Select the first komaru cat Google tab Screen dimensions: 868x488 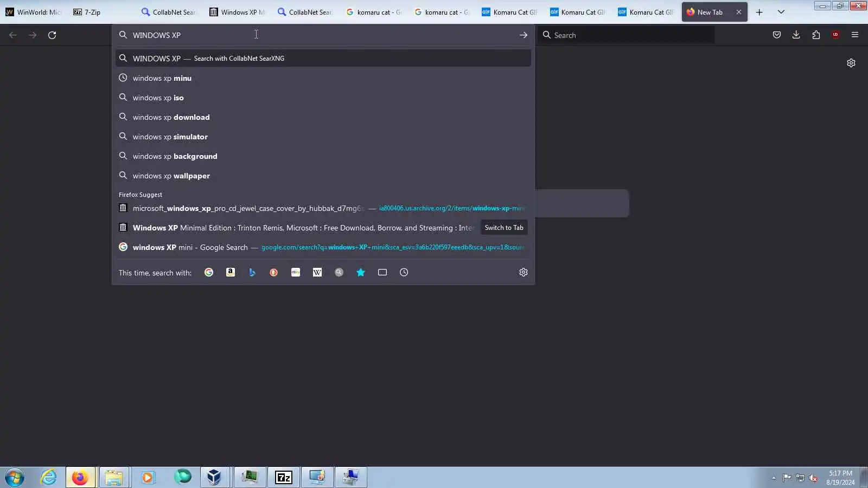(374, 12)
